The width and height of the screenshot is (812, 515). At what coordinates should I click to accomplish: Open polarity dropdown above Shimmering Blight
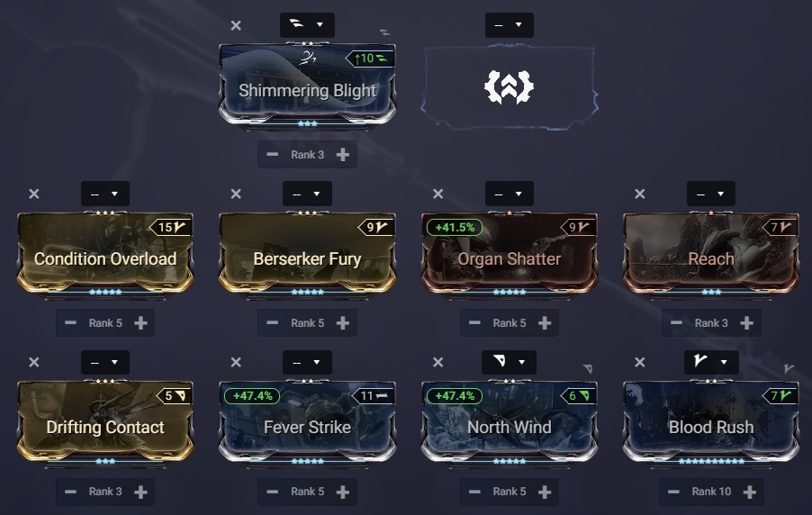[x=307, y=25]
